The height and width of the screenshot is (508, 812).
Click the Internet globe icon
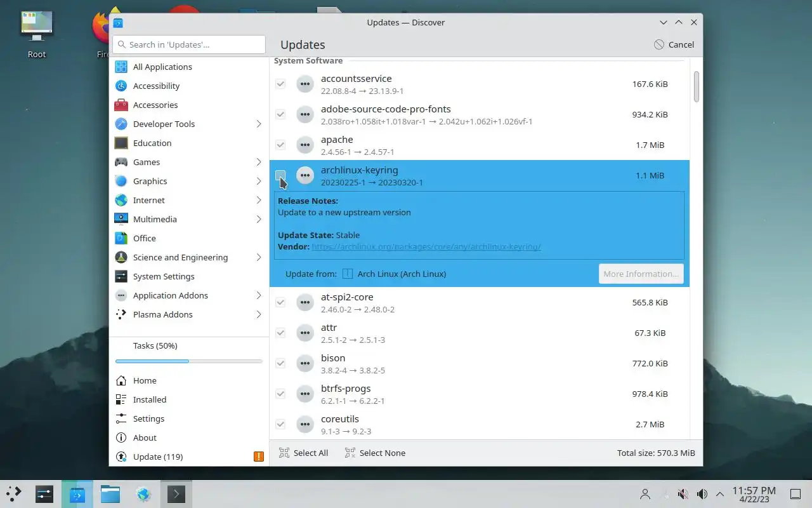(121, 200)
